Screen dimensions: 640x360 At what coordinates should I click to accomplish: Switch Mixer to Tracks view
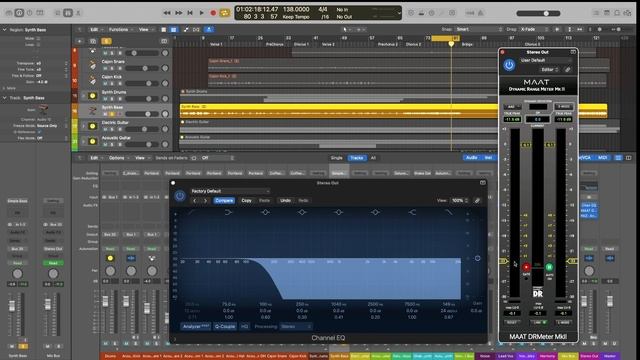357,158
